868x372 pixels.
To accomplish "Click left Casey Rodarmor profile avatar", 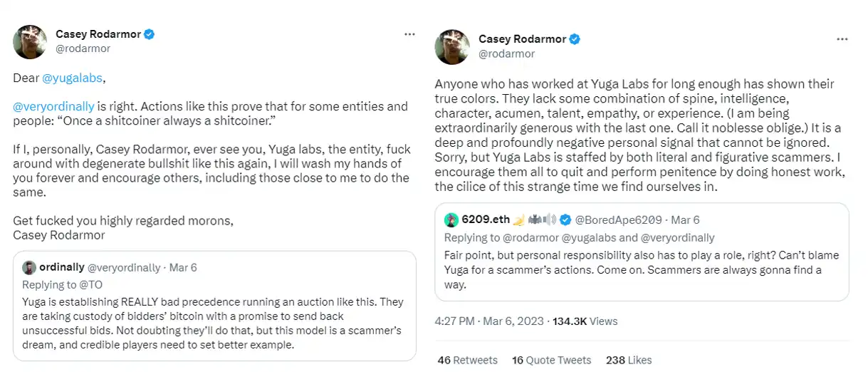I will point(30,41).
